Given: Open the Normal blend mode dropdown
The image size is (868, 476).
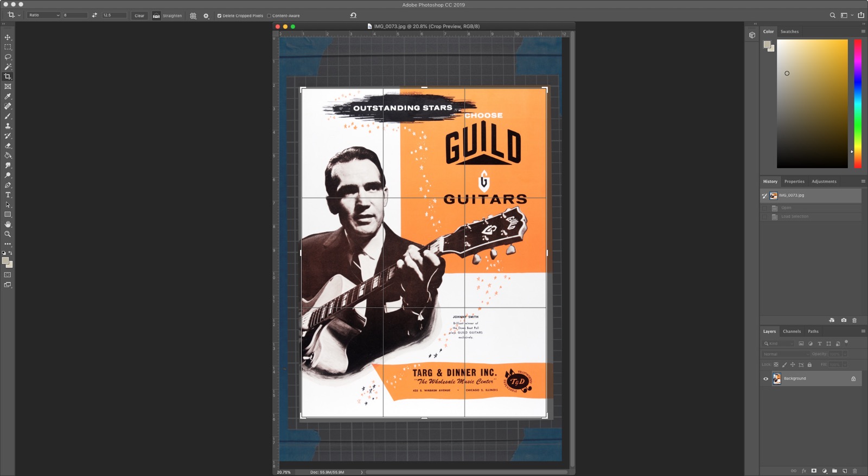Looking at the screenshot, I should pos(786,354).
